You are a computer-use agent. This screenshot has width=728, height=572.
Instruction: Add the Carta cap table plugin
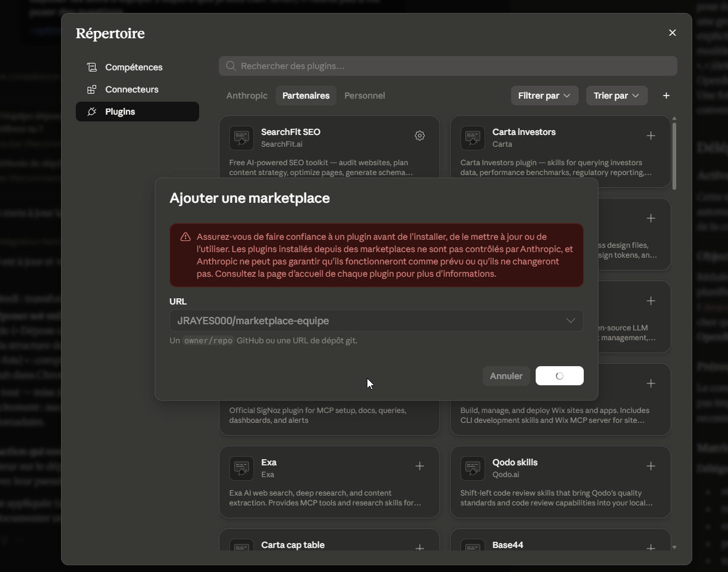coord(419,548)
